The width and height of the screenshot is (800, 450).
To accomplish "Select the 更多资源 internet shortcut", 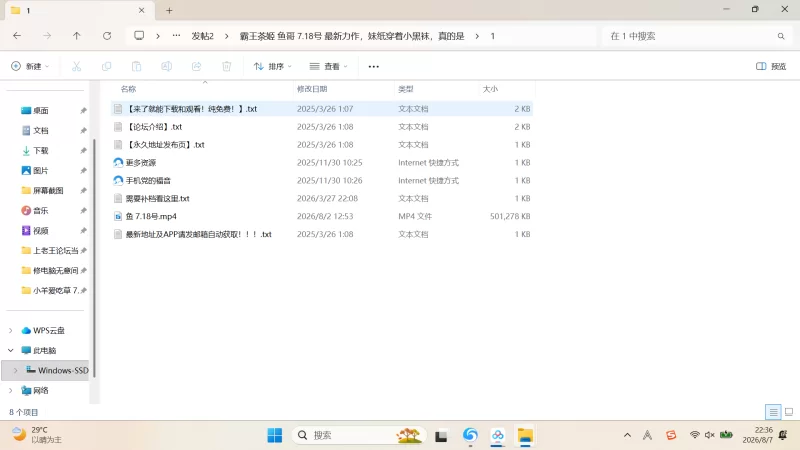I will click(x=322, y=162).
